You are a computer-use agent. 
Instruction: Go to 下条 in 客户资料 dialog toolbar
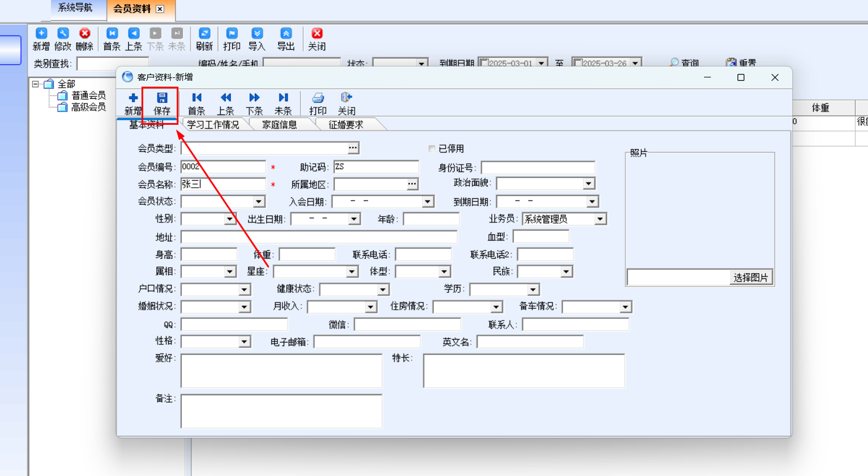(254, 98)
